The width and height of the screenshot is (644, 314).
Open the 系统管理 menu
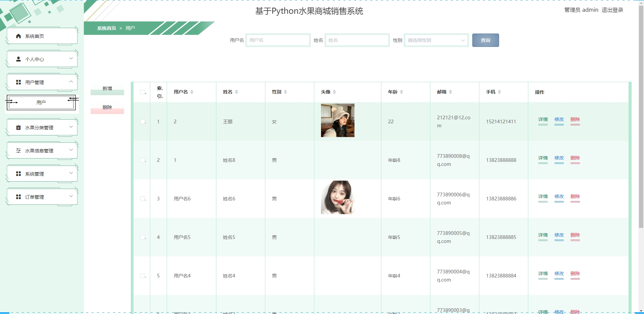pos(42,174)
